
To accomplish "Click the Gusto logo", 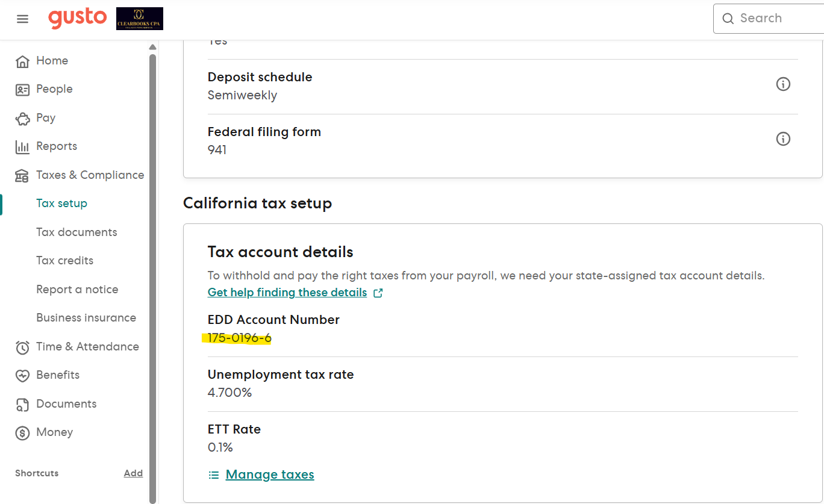I will [77, 18].
